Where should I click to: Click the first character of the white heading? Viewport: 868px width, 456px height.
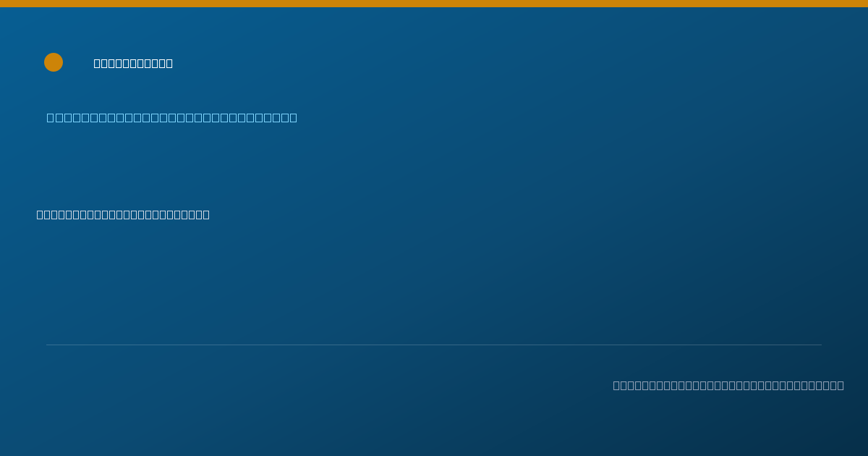(x=98, y=63)
